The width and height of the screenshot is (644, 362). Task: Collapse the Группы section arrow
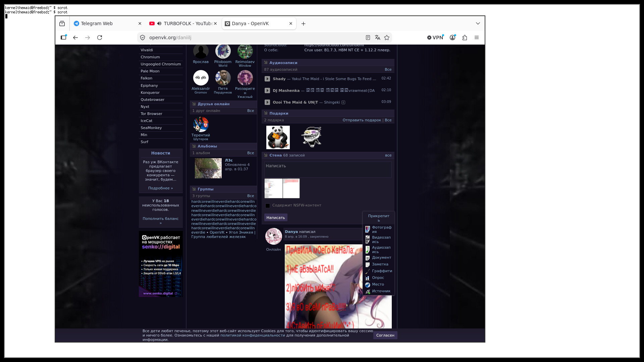pos(194,189)
